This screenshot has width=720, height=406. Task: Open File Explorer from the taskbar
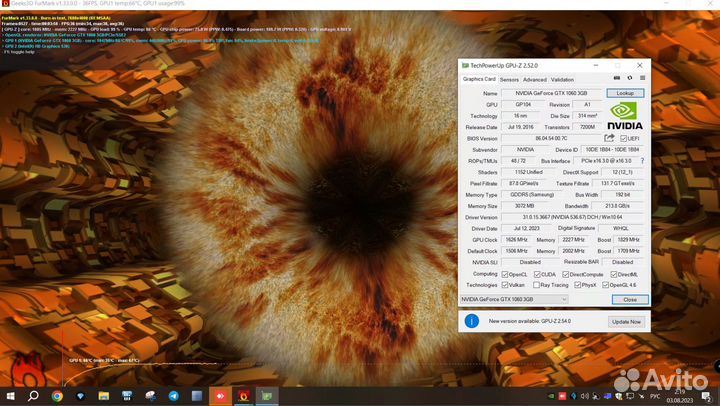[104, 396]
